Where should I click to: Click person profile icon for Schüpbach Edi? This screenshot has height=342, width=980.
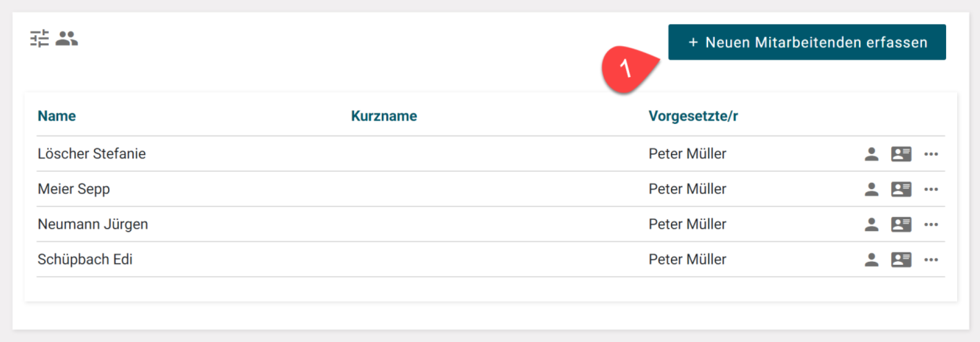pyautogui.click(x=871, y=260)
